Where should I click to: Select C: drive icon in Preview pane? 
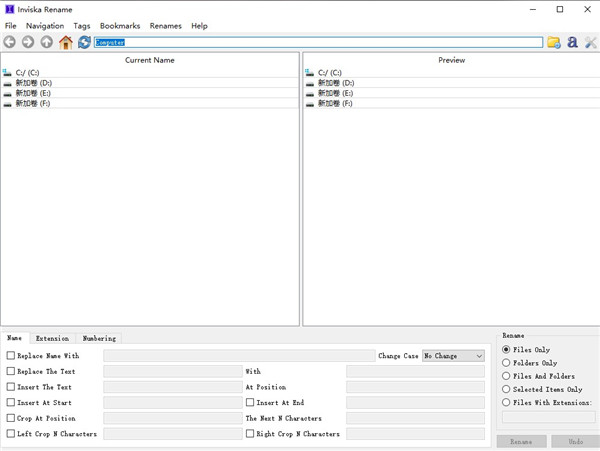(x=309, y=72)
